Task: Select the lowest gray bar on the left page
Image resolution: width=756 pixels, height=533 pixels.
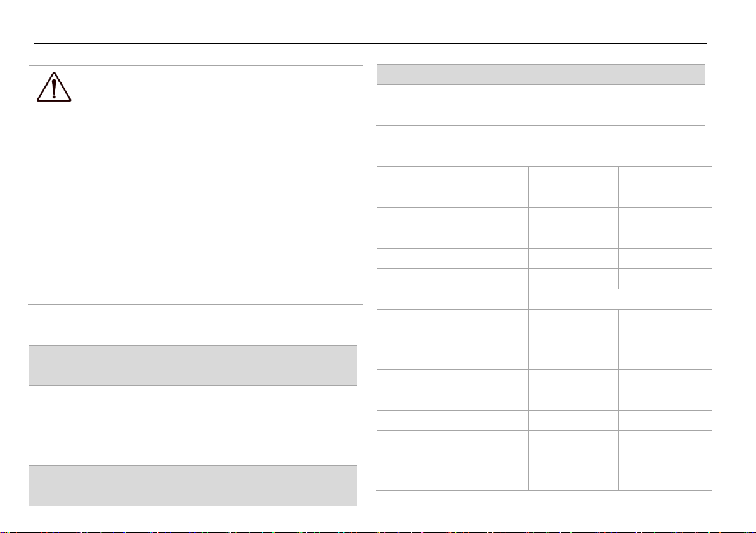Action: [x=193, y=485]
